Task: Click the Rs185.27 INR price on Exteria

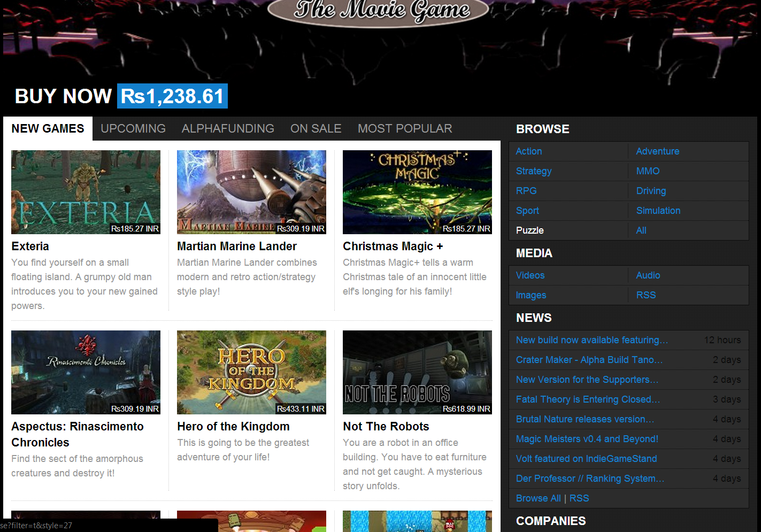Action: click(x=135, y=229)
